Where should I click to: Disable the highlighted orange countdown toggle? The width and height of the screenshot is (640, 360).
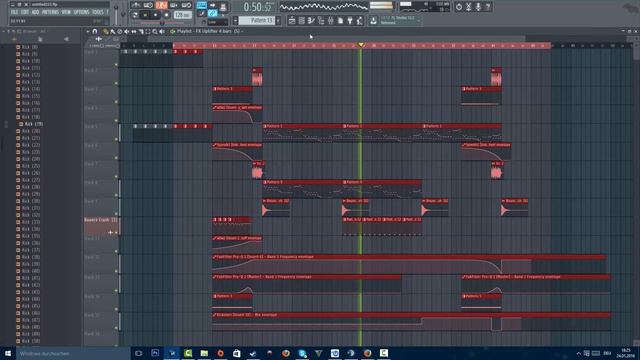(161, 5)
